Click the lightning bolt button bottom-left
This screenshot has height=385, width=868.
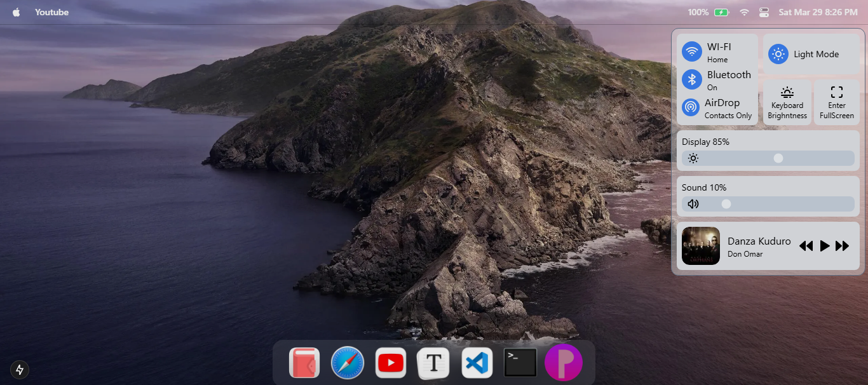tap(19, 369)
